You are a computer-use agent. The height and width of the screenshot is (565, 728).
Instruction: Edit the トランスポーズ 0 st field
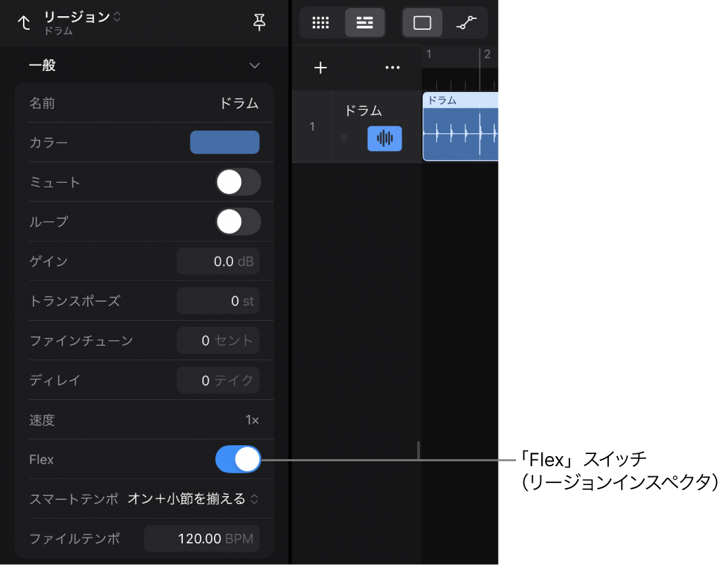218,301
